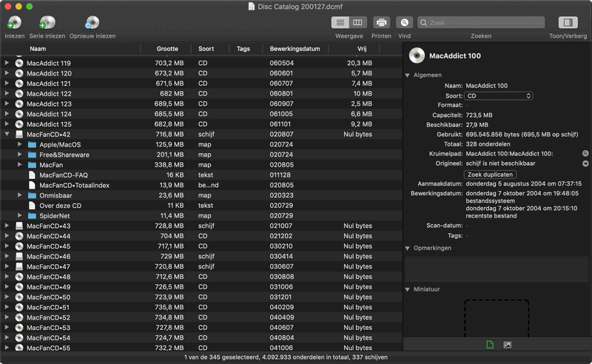Expand the MacFanCD•43 row
This screenshot has width=592, height=364.
pos(7,226)
